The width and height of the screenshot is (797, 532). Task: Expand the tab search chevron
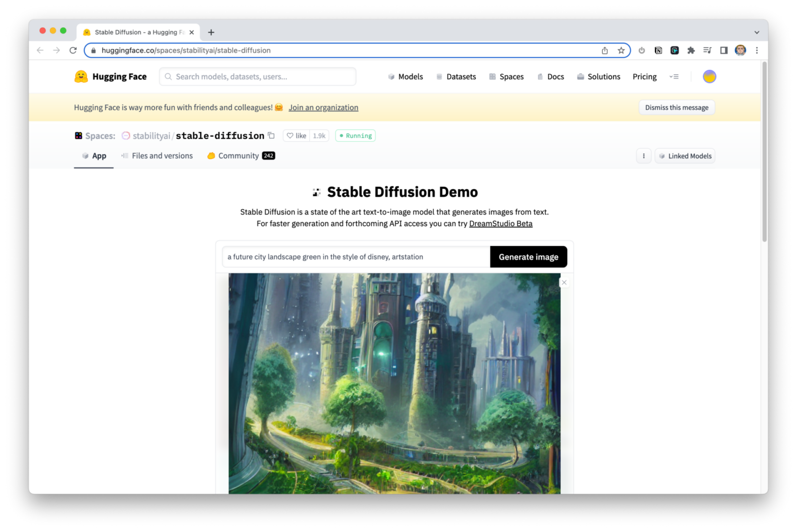tap(757, 32)
